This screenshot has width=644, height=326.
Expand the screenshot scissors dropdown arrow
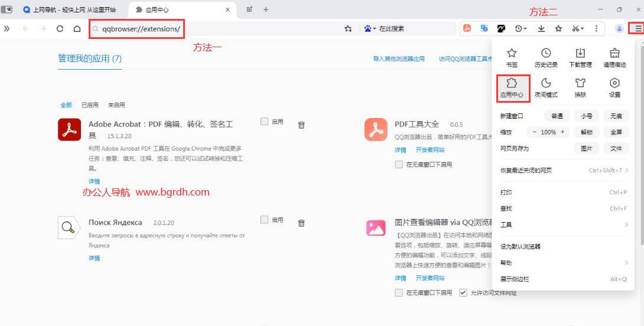pos(583,29)
